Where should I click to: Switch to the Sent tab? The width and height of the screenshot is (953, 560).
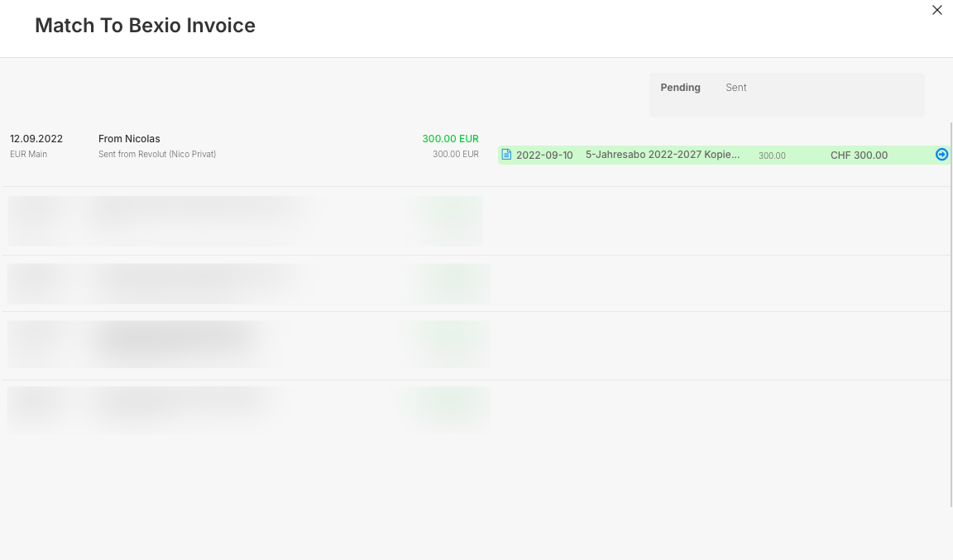click(735, 88)
